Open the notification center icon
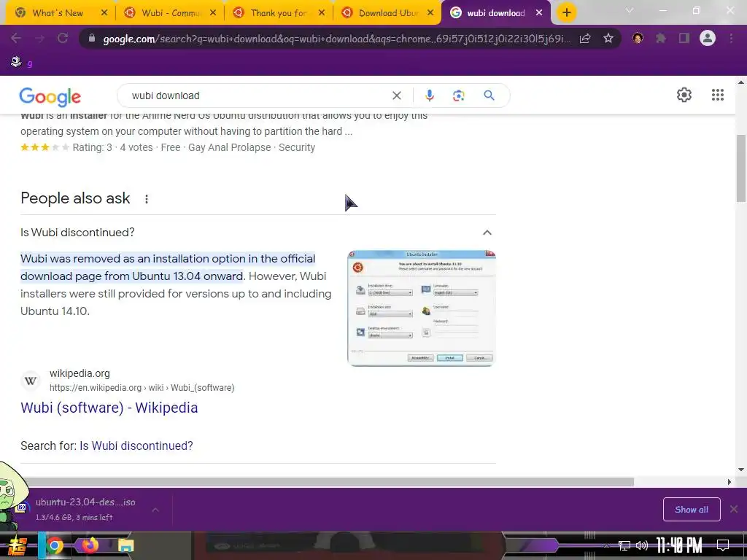The width and height of the screenshot is (747, 560). point(723,545)
